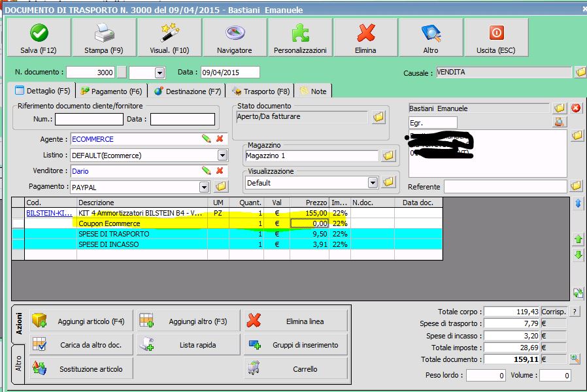Click the Data field 09/04/2015
Image resolution: width=587 pixels, height=392 pixels.
coord(230,72)
